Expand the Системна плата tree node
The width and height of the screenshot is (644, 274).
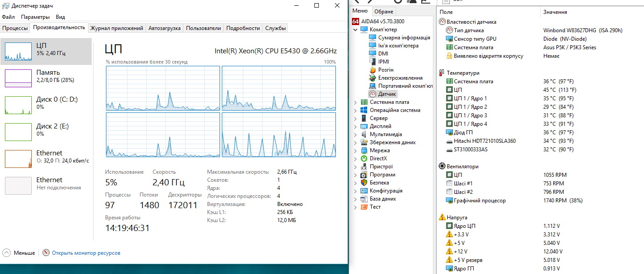point(356,102)
